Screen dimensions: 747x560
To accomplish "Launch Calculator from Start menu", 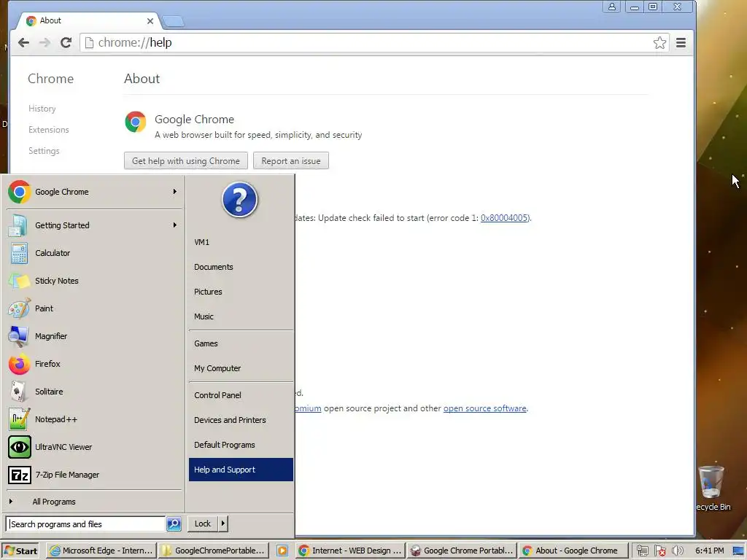I will (93, 253).
